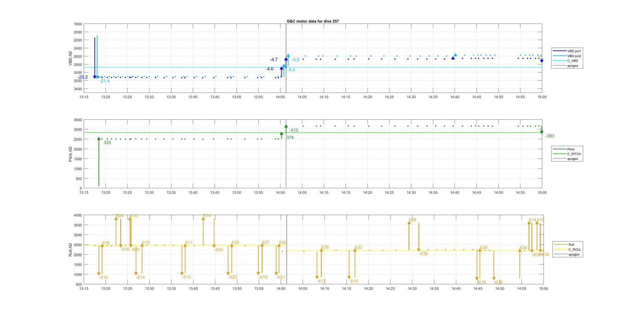Viewport: 644px width, 319px height.
Task: Click the '612' roll data label
Action: (x=540, y=220)
